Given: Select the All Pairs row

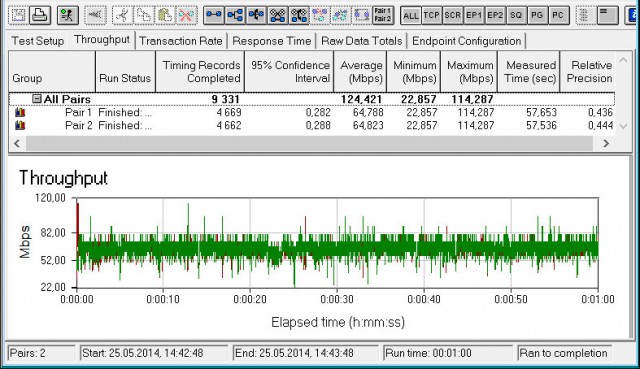Looking at the screenshot, I should (x=312, y=99).
